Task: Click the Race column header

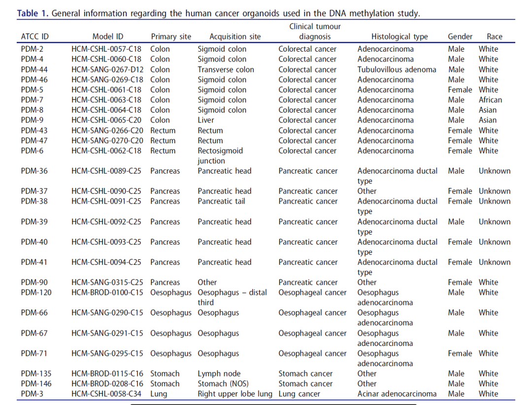Action: 495,36
